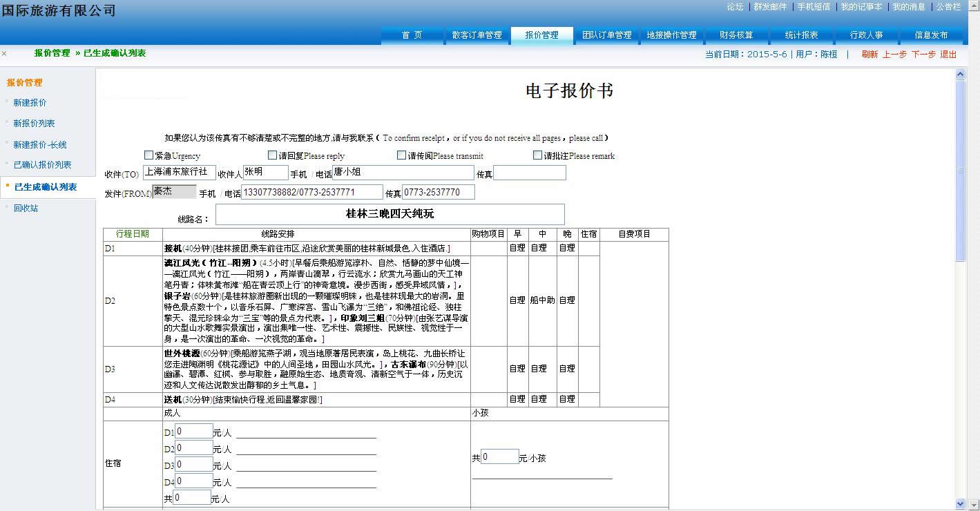The height and width of the screenshot is (511, 980).
Task: Click the adult 共 total price field
Action: (x=191, y=498)
